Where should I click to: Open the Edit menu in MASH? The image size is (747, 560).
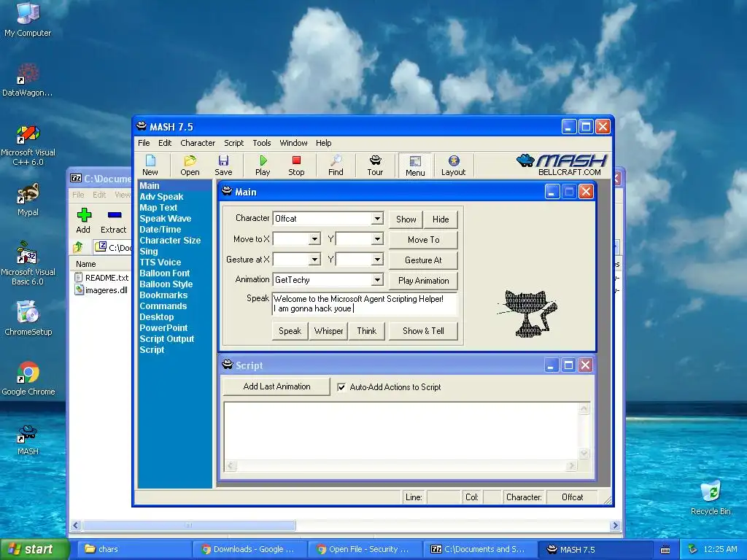pos(165,143)
